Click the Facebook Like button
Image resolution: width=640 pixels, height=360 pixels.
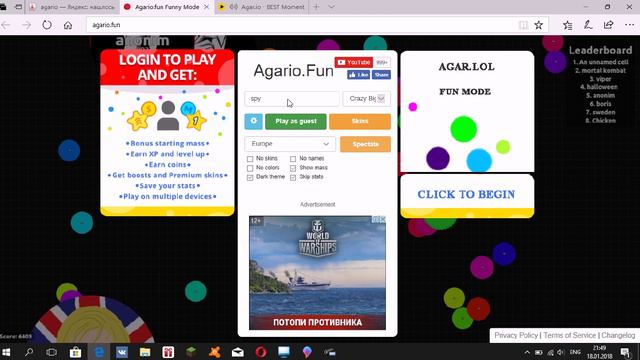(x=358, y=75)
